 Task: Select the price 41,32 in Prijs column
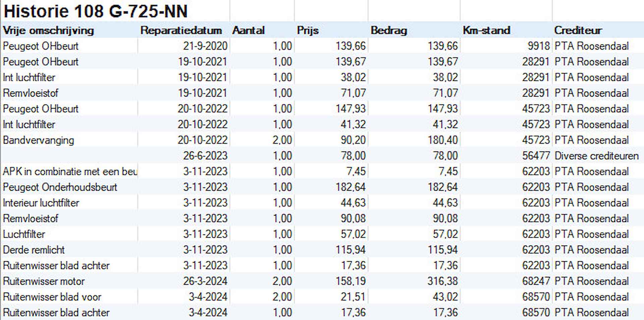[353, 125]
